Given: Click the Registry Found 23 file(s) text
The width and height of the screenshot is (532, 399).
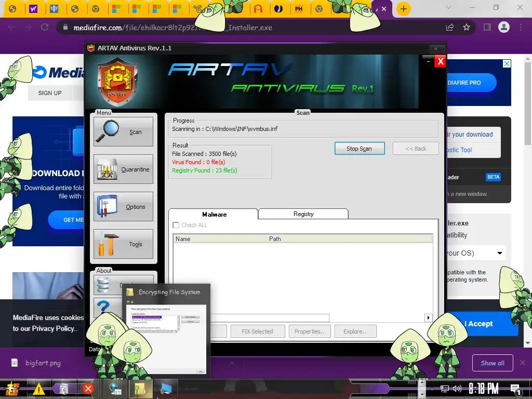Looking at the screenshot, I should tap(205, 170).
